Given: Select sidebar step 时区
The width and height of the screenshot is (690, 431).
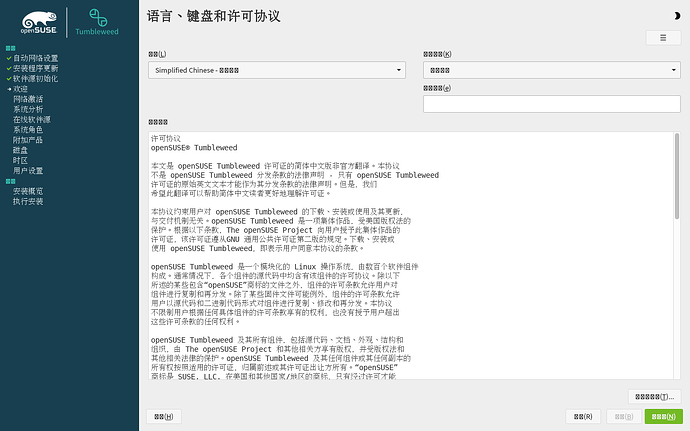Looking at the screenshot, I should [20, 160].
